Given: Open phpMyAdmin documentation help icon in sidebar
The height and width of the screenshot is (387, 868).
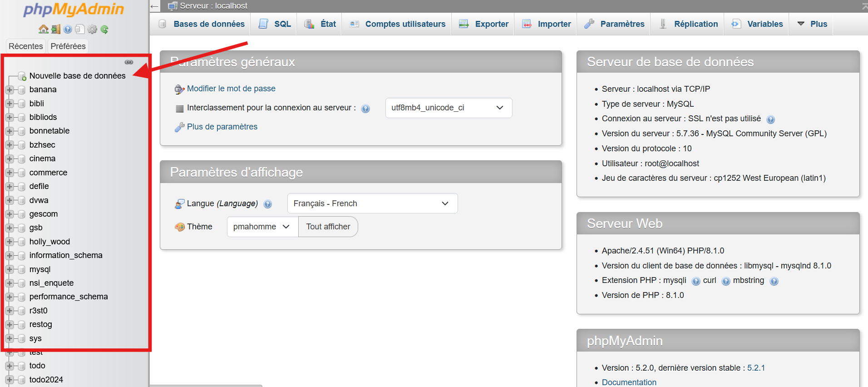Looking at the screenshot, I should click(x=68, y=29).
